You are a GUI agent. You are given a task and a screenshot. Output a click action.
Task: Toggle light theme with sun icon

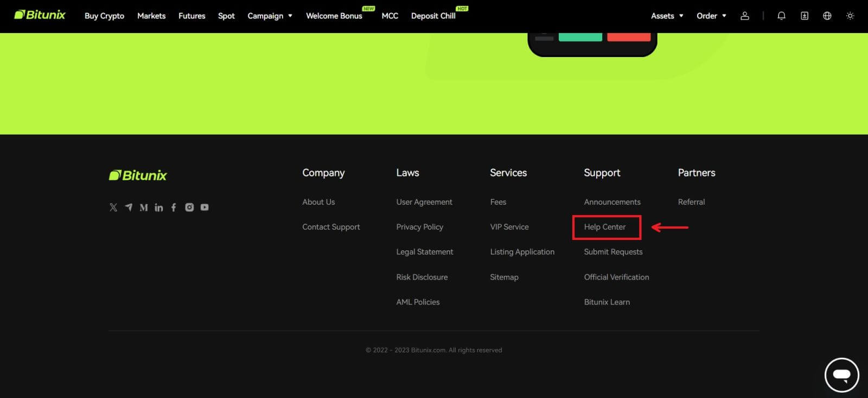tap(850, 16)
